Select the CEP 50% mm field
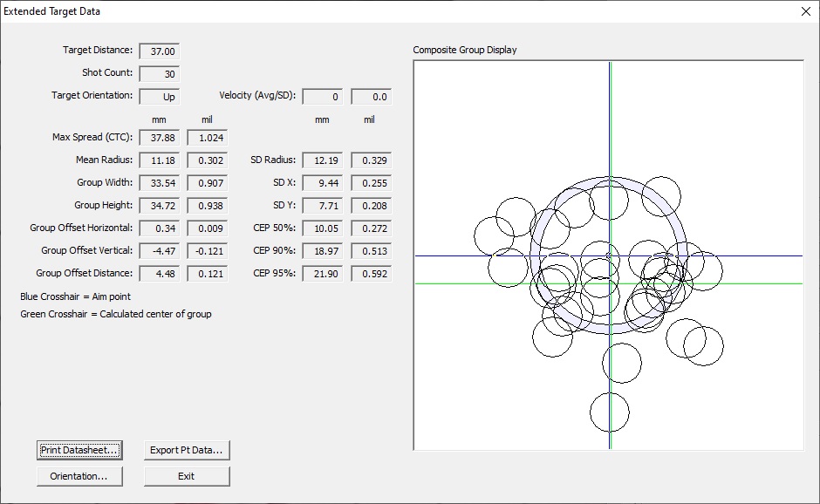The image size is (820, 504). (x=323, y=228)
